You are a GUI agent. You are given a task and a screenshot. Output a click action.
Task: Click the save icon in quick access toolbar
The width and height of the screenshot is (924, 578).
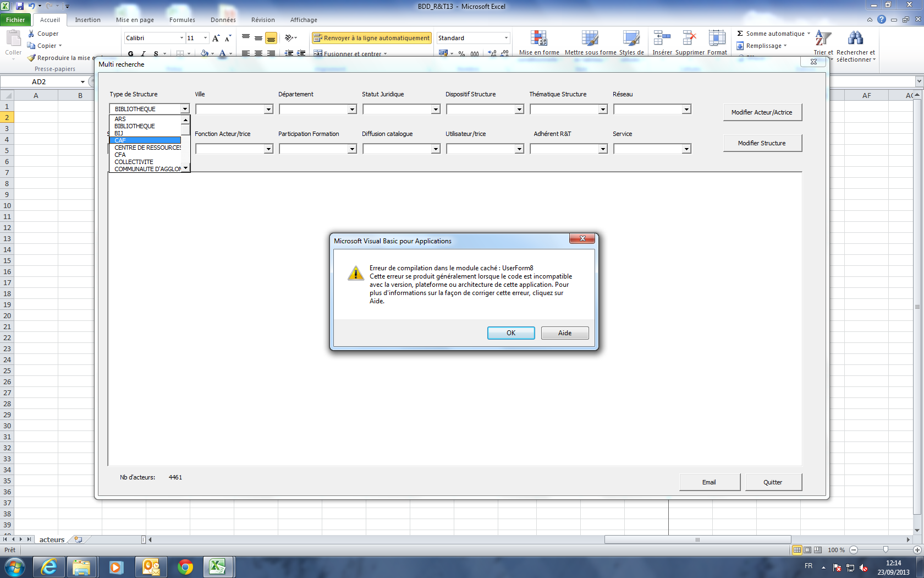point(20,6)
